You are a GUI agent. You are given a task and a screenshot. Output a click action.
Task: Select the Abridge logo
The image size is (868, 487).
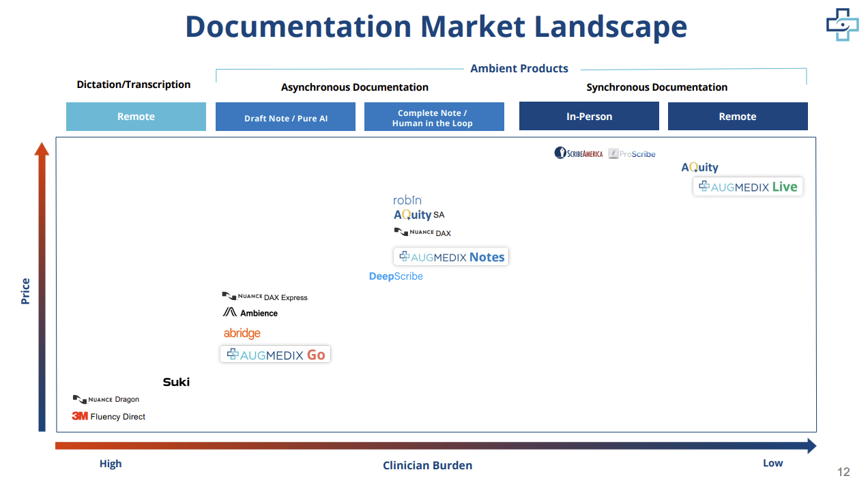coord(242,333)
